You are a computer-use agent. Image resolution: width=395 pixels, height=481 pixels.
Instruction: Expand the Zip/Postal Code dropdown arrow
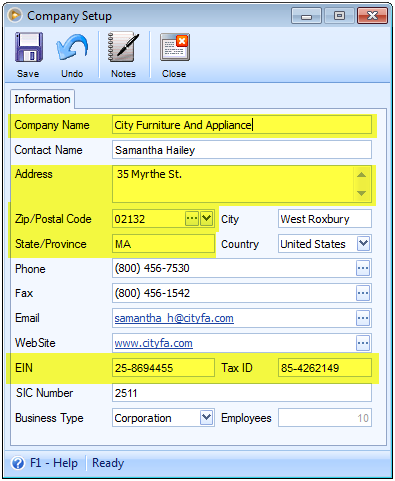207,219
